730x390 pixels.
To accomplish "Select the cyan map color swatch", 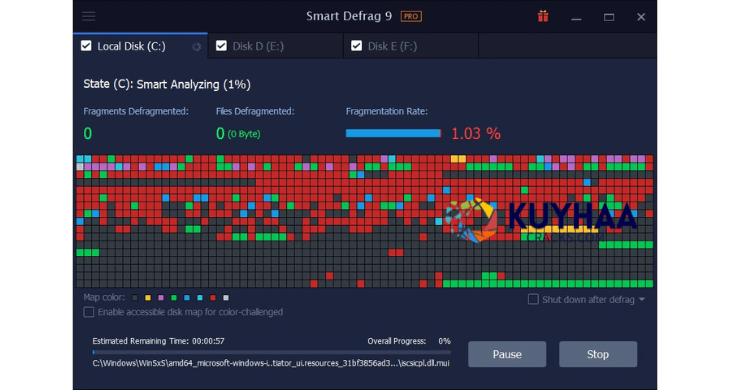I will coord(200,297).
